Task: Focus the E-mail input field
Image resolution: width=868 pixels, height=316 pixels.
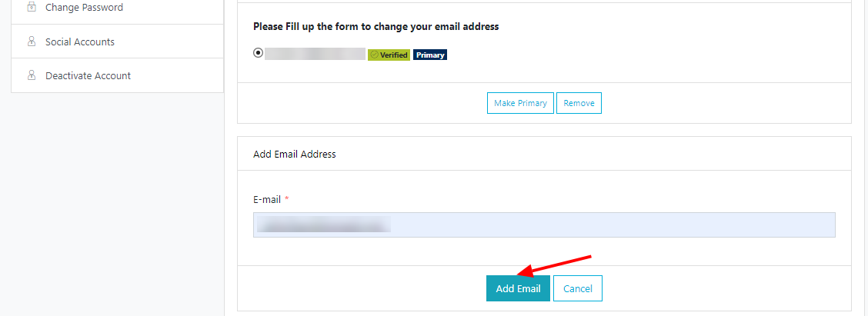Action: (x=543, y=225)
